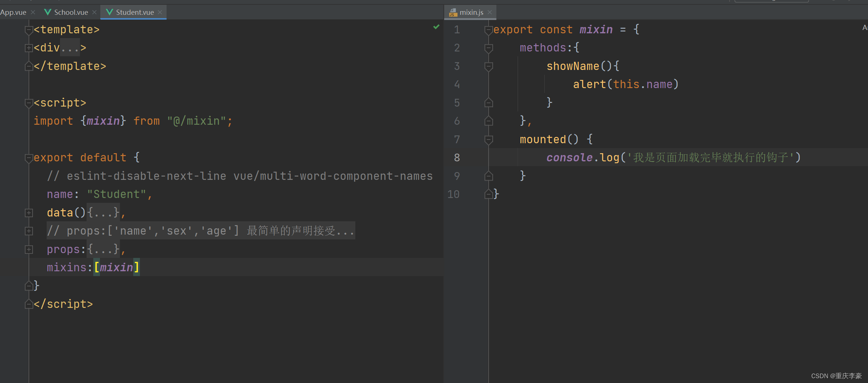Close the Student.vue tab
The height and width of the screenshot is (383, 868).
point(160,12)
